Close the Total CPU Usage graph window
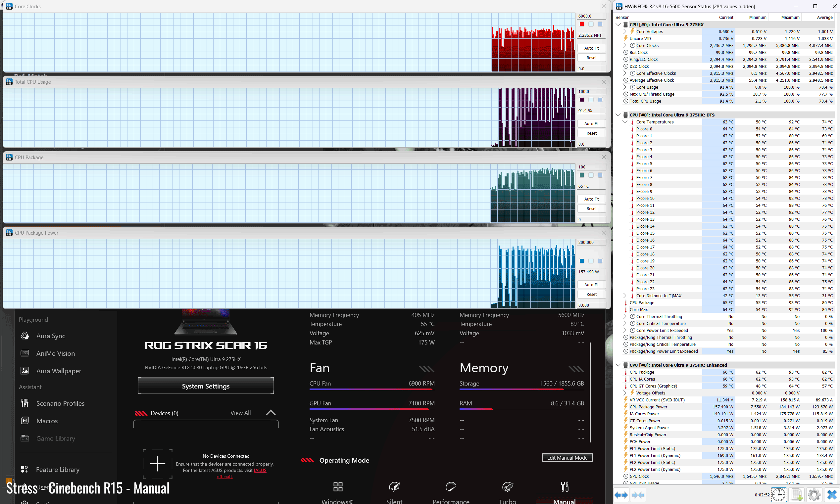This screenshot has height=504, width=840. tap(604, 82)
